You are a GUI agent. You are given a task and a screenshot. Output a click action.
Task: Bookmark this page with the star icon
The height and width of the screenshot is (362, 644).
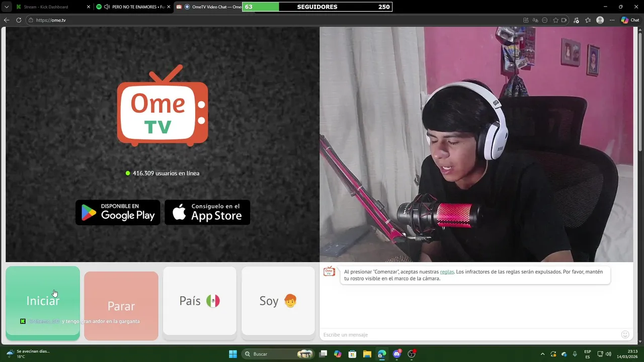[x=555, y=20]
